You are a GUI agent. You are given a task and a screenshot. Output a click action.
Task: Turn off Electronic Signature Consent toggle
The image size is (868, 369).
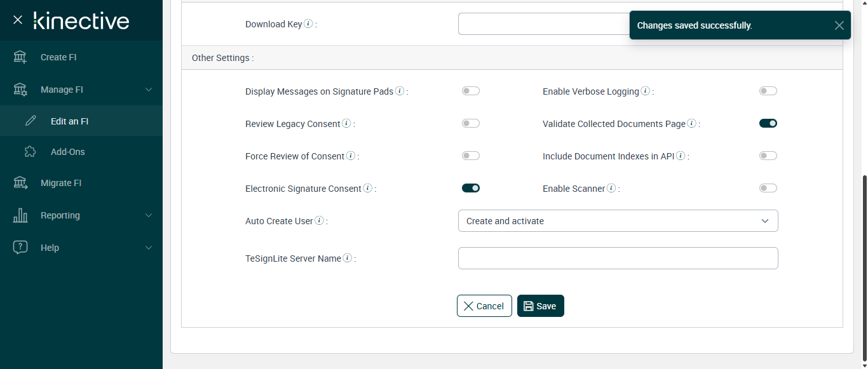click(471, 188)
